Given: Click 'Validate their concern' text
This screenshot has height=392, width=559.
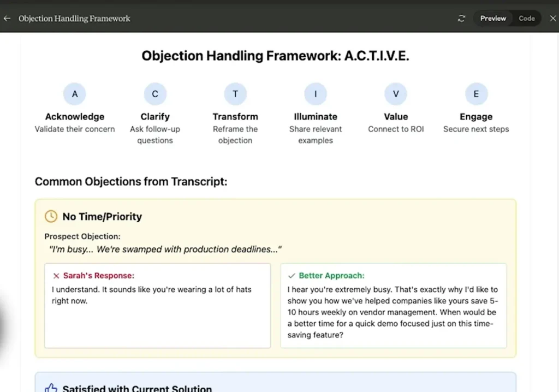Looking at the screenshot, I should click(x=74, y=129).
